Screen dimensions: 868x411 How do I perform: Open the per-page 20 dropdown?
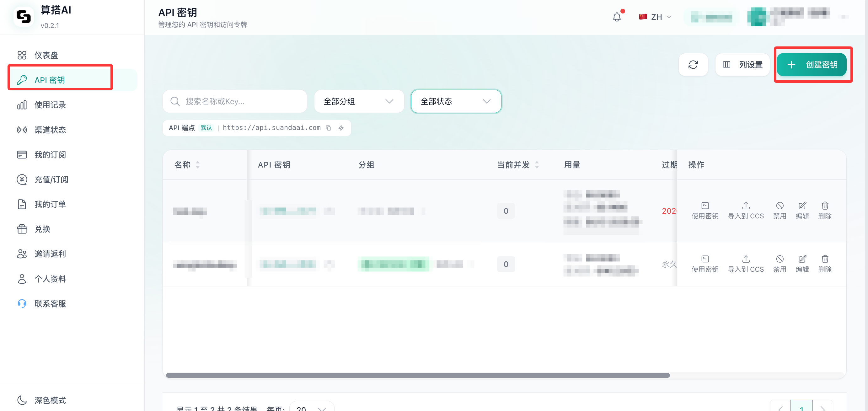(311, 407)
